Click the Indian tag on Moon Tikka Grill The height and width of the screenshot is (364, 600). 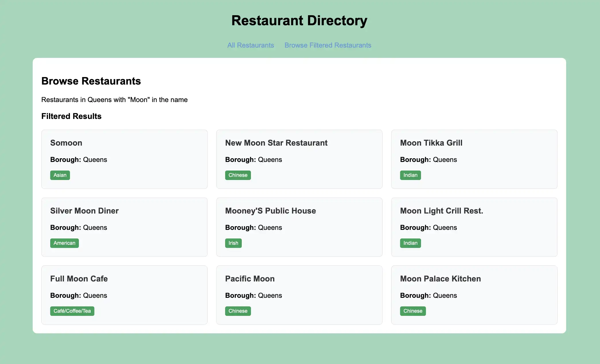click(x=410, y=175)
